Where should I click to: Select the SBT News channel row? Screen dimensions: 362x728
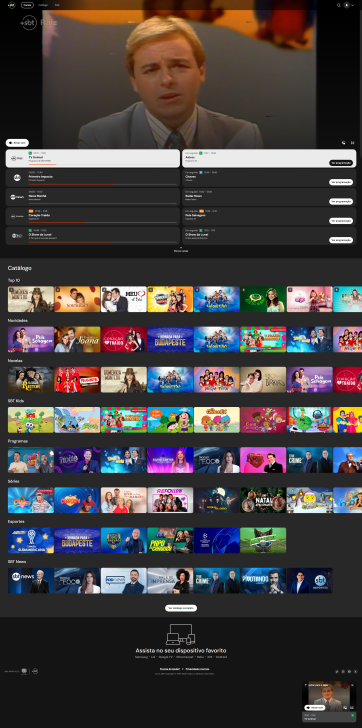(93, 197)
